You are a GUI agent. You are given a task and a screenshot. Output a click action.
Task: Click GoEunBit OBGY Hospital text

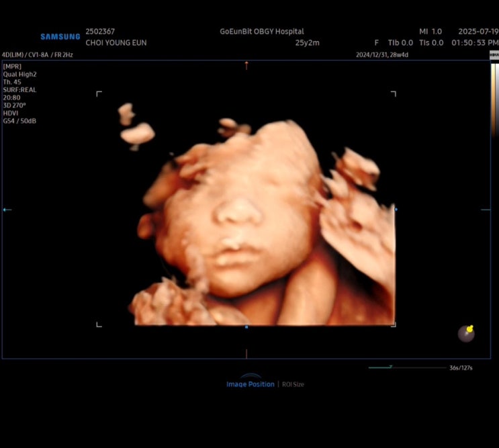tap(262, 32)
